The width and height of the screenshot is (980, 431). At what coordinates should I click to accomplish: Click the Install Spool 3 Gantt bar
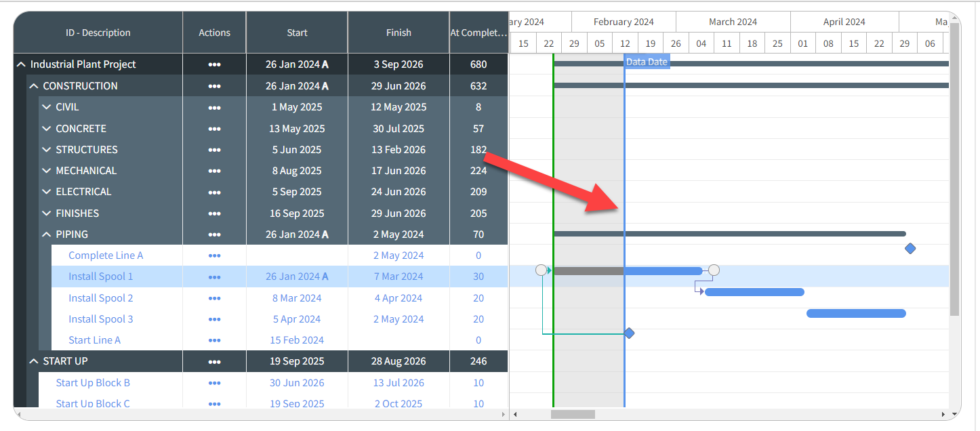click(856, 313)
